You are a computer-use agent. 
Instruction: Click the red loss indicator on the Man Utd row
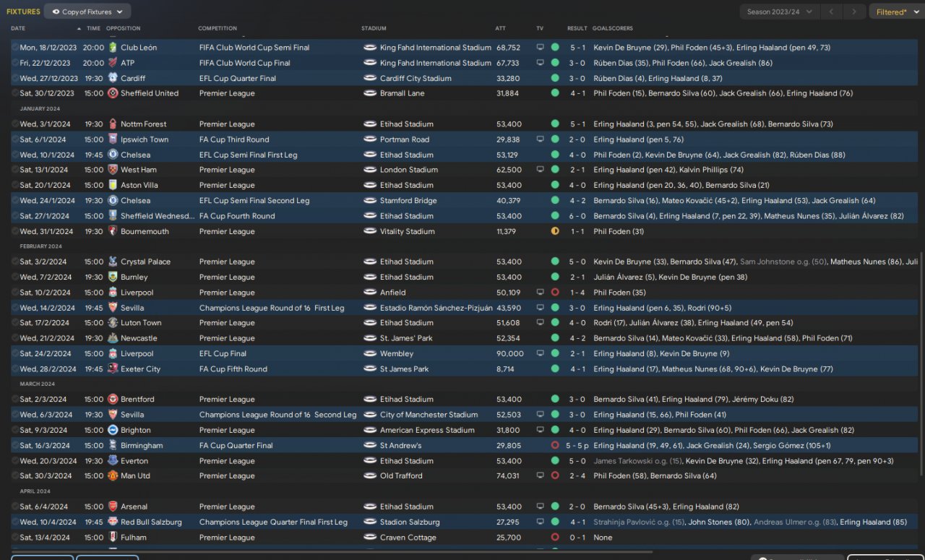coord(555,476)
